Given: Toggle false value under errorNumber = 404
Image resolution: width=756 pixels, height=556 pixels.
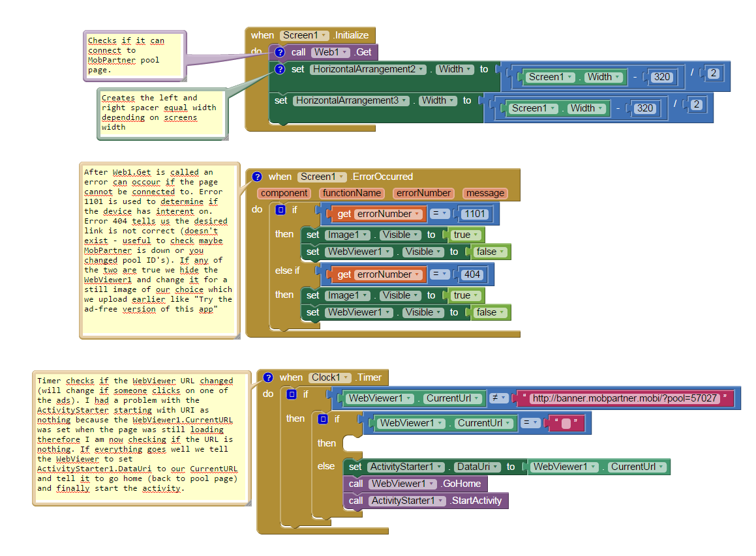Looking at the screenshot, I should tap(491, 313).
